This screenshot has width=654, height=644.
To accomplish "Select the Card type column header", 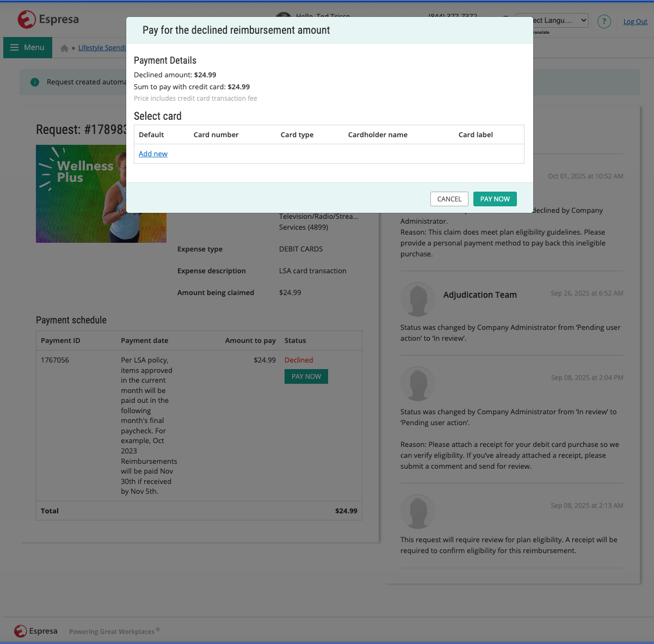I will [297, 135].
